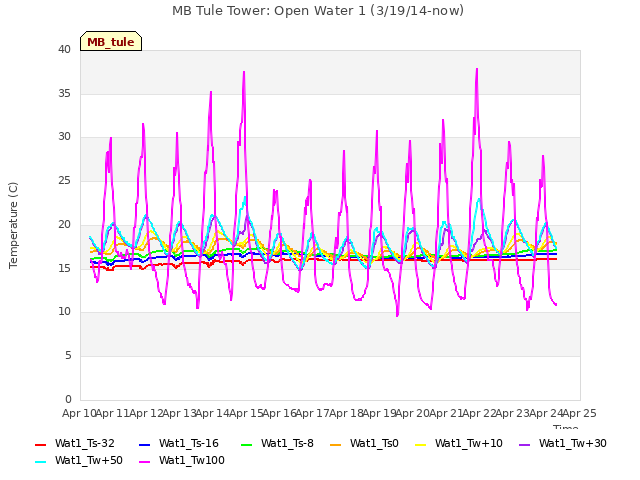Click the blue Wat1_Ts-16 legend swatch
Screen dimensions: 640x480
pyautogui.click(x=144, y=444)
